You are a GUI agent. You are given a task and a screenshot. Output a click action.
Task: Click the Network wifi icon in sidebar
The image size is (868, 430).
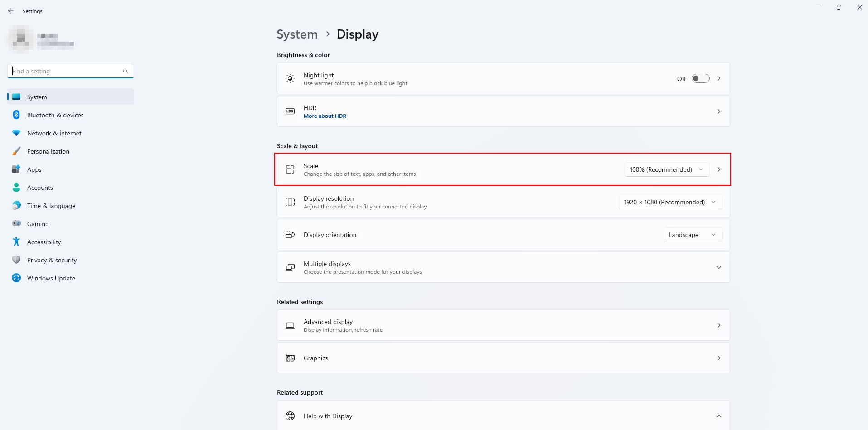pos(16,133)
